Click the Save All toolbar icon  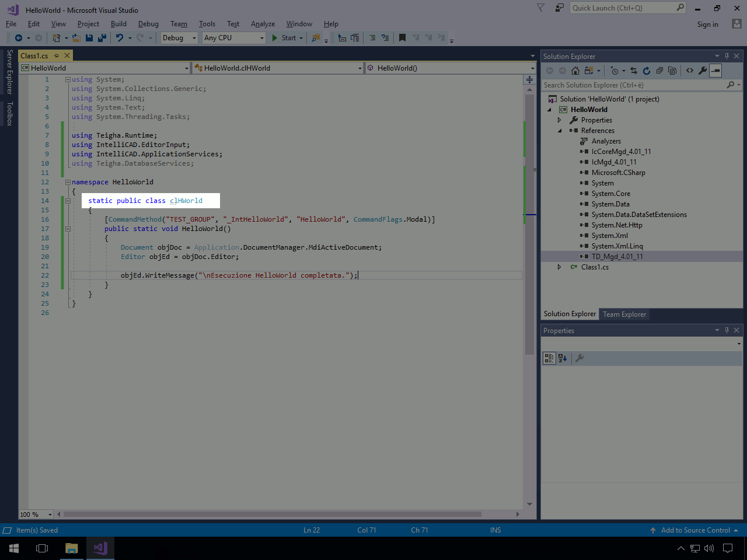click(x=102, y=38)
